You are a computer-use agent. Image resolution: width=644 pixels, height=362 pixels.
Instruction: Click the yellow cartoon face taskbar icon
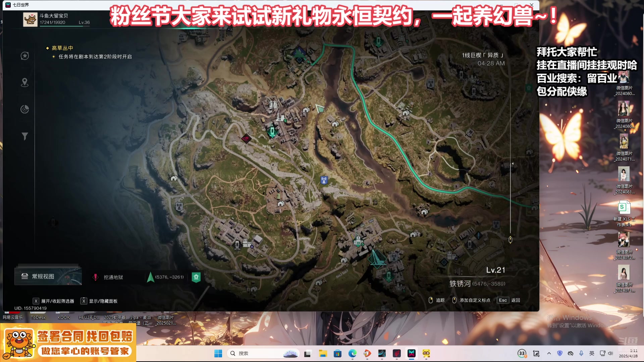click(426, 353)
